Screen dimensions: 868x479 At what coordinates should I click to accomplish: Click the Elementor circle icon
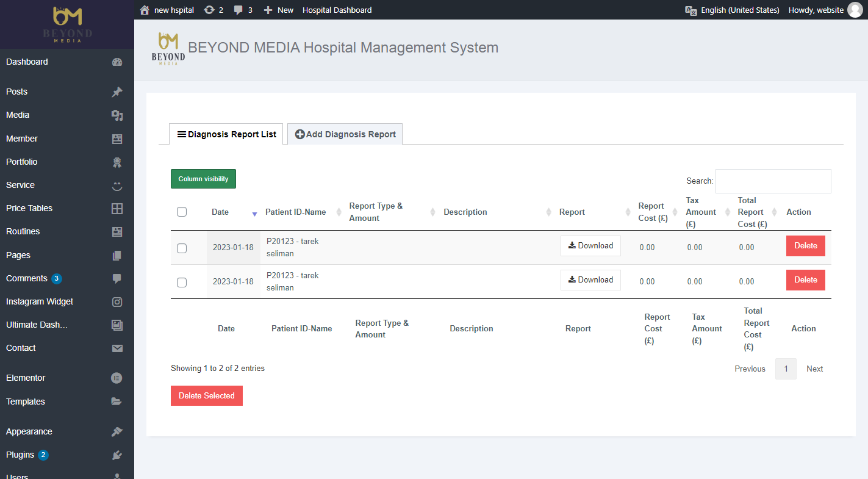117,378
